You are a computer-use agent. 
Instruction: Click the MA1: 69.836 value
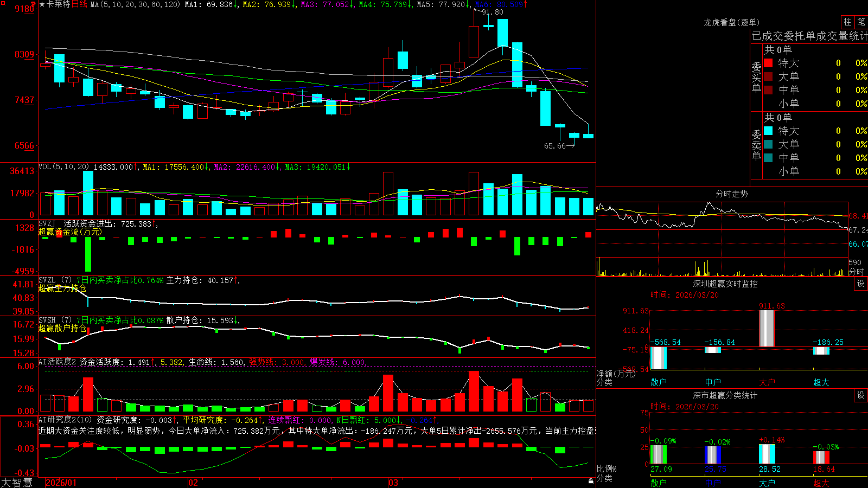tap(208, 4)
